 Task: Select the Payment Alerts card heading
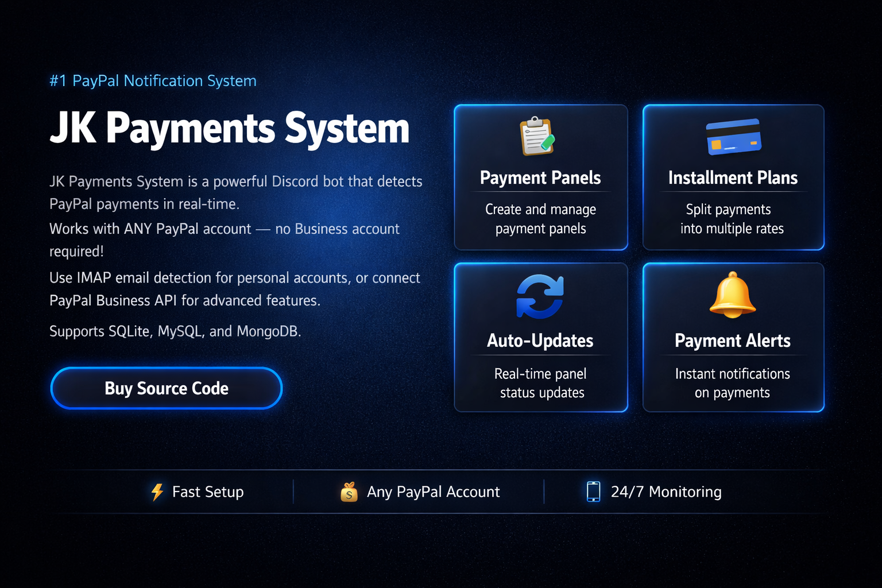[733, 341]
